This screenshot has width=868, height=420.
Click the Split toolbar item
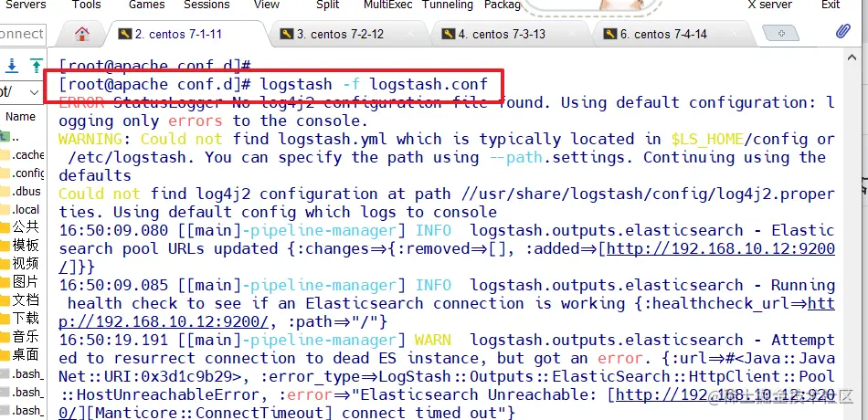click(328, 5)
